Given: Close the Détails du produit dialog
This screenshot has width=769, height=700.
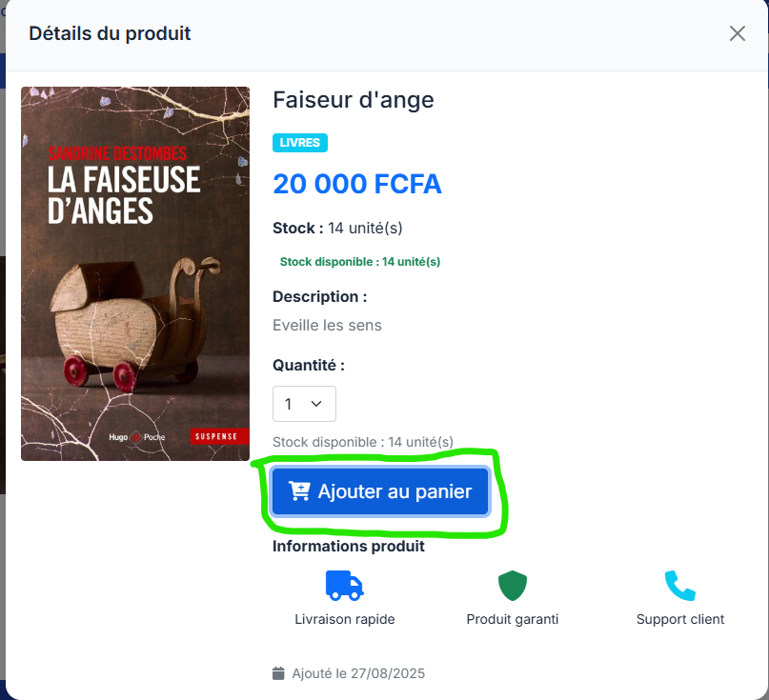Looking at the screenshot, I should pyautogui.click(x=738, y=34).
